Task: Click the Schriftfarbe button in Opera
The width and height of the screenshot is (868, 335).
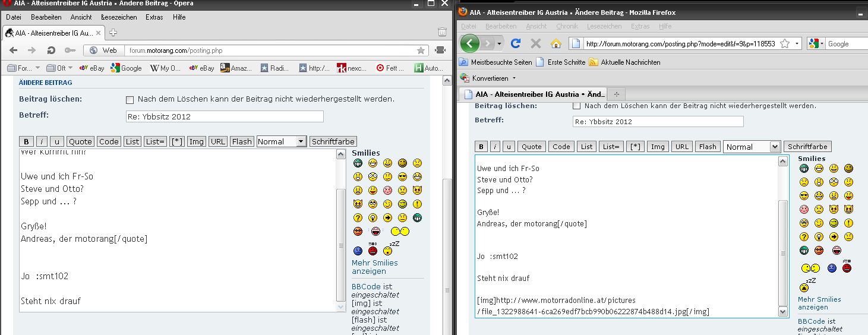Action: click(333, 141)
